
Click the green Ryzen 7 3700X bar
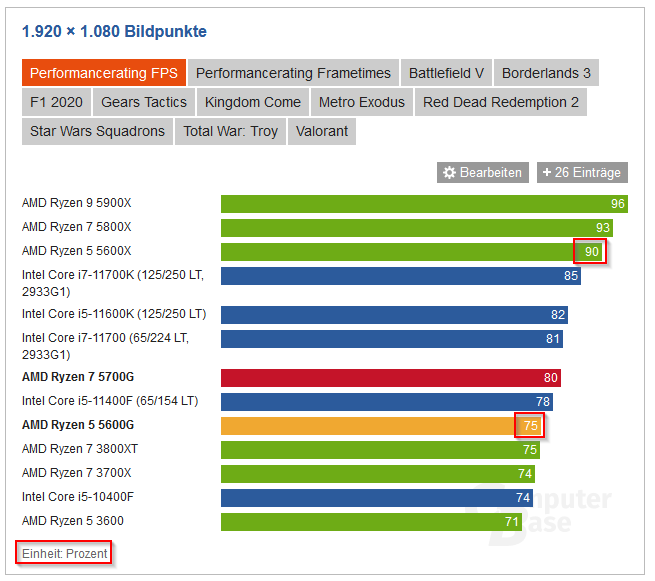tap(378, 474)
